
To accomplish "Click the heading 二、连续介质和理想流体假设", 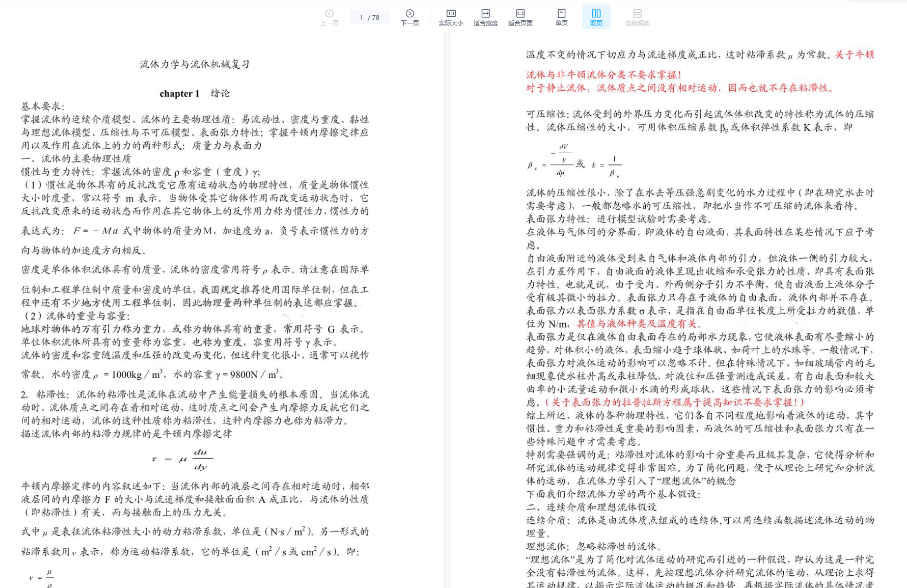I will click(x=591, y=507).
